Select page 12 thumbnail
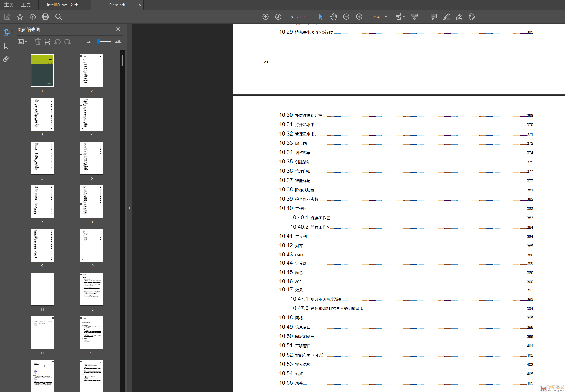 click(x=92, y=289)
